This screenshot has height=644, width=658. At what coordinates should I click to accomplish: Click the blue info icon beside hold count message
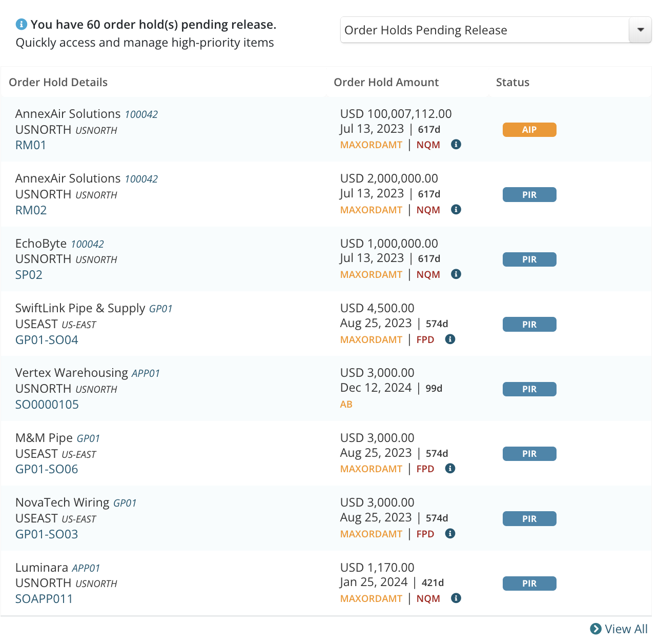[21, 24]
